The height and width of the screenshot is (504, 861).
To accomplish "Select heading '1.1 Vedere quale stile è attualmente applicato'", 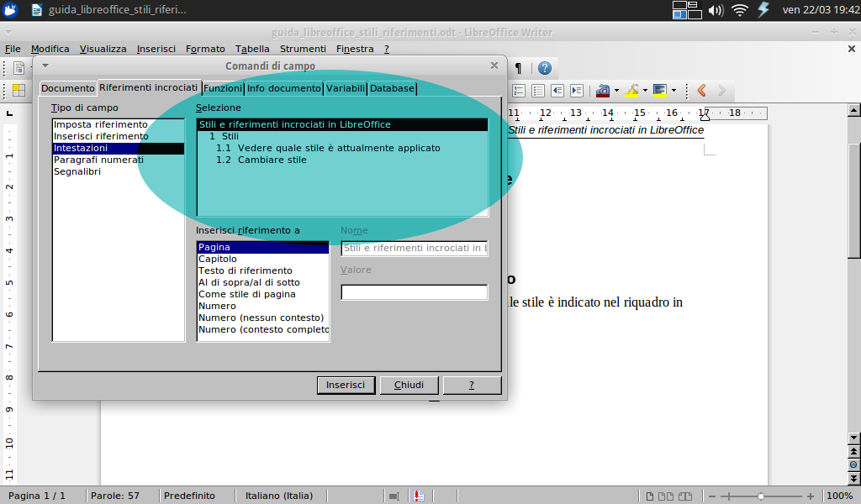I will tap(342, 148).
